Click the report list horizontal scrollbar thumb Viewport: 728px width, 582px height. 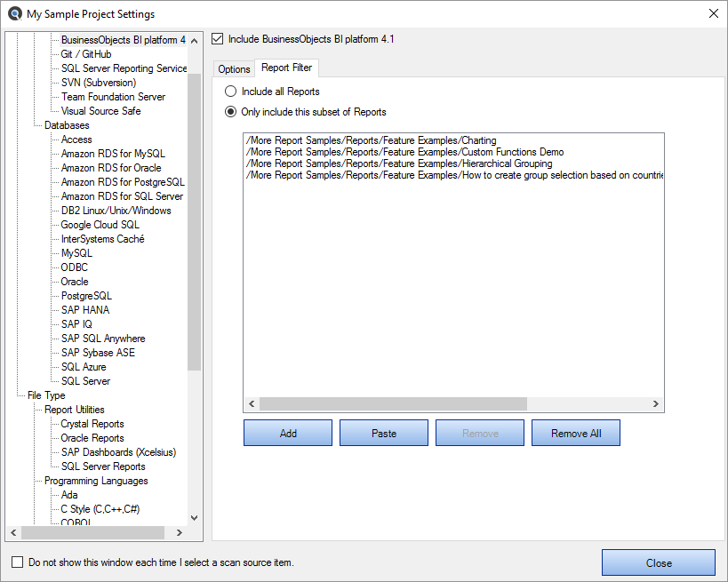pyautogui.click(x=393, y=403)
